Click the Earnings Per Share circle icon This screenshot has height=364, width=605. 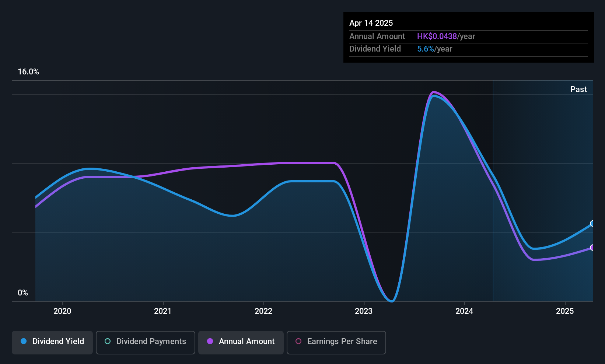click(298, 341)
